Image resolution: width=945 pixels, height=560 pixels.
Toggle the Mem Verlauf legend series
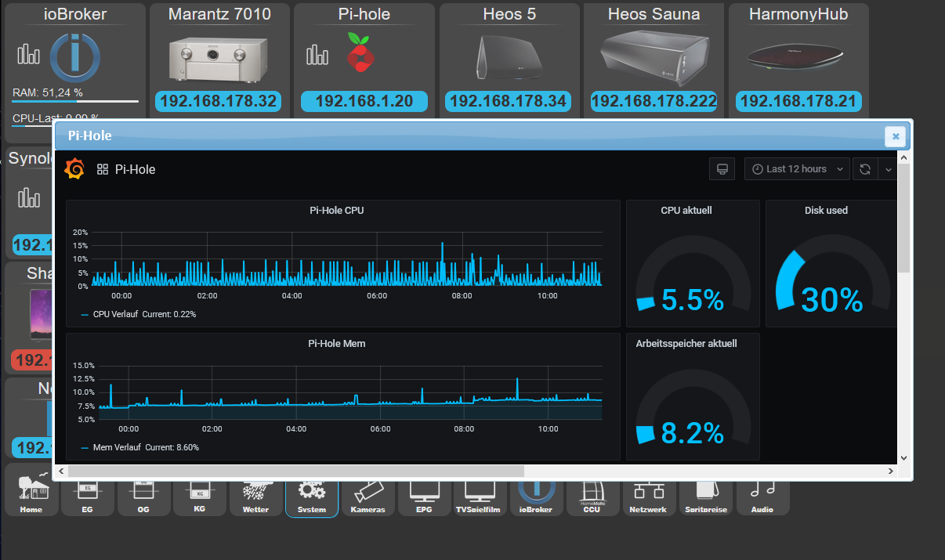coord(139,447)
